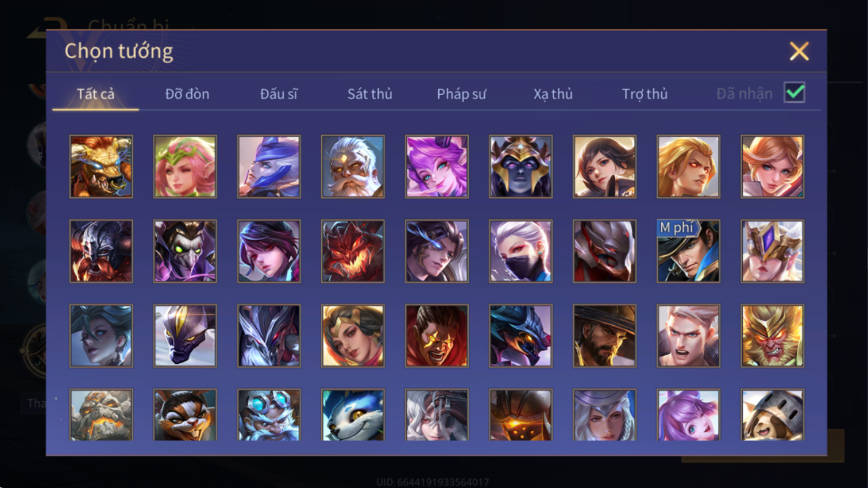Toggle the 'Đã nhận' checkbox
This screenshot has height=488, width=868.
click(794, 93)
